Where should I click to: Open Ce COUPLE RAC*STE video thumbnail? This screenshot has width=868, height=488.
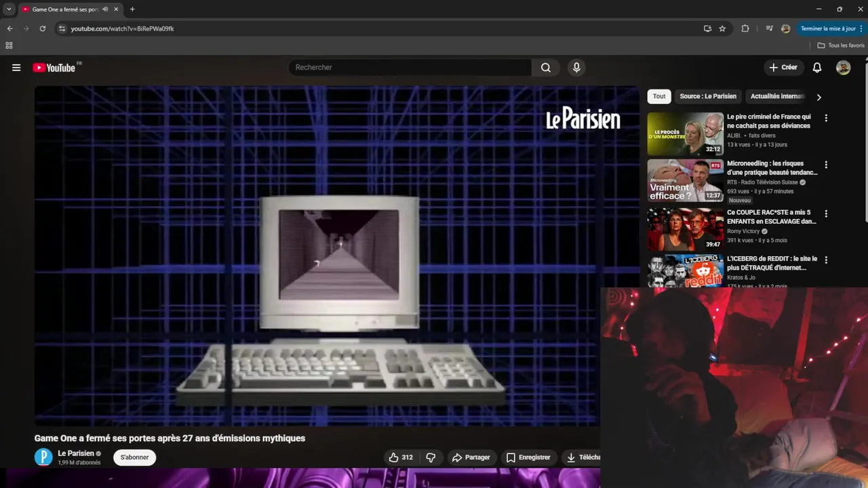686,229
